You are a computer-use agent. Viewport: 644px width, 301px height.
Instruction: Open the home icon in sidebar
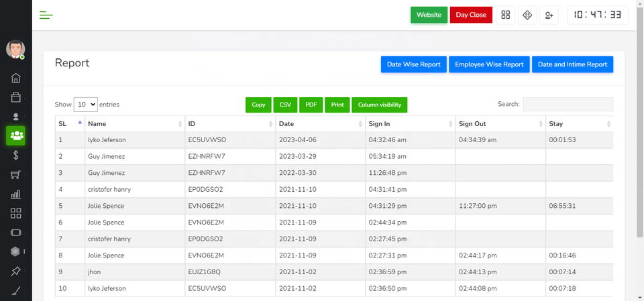click(16, 78)
